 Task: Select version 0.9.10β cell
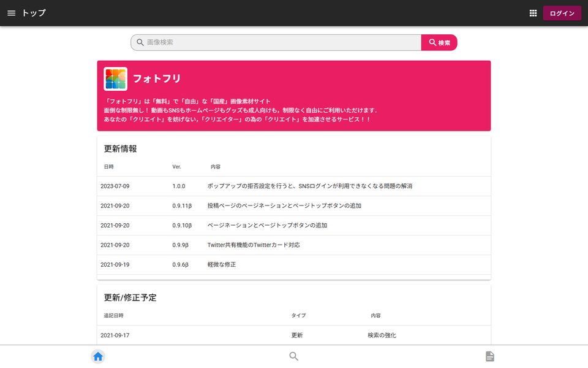click(182, 225)
